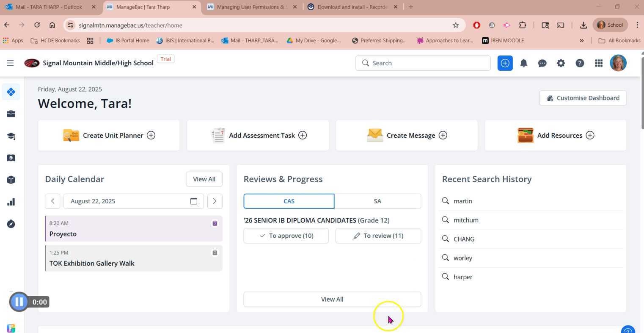This screenshot has height=333, width=644.
Task: Click the help question mark icon
Action: point(580,63)
